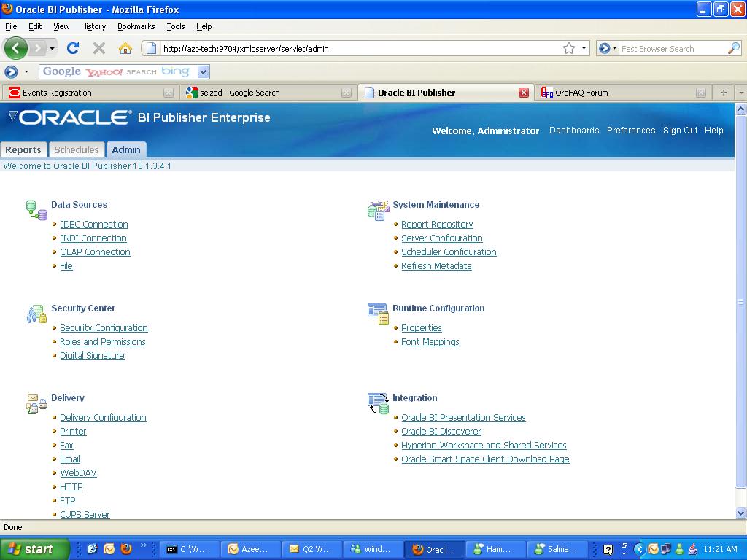Click the Runtime Configuration icon
747x560 pixels.
click(379, 314)
